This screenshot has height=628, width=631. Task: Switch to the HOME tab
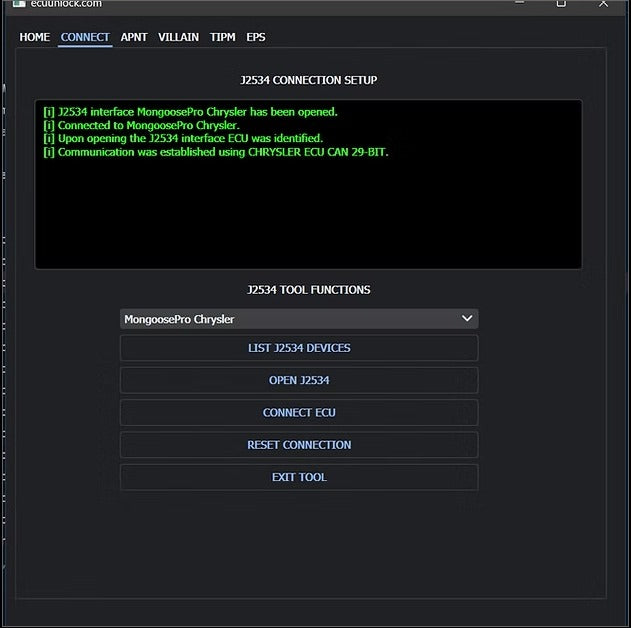(34, 37)
